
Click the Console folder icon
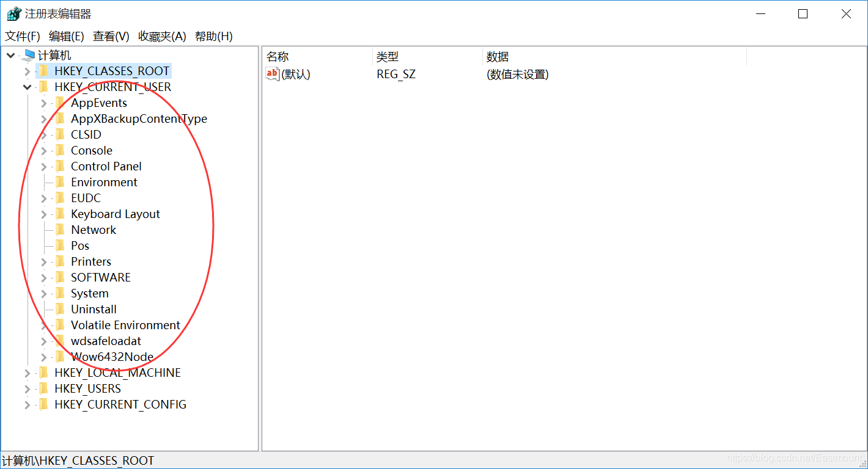pyautogui.click(x=61, y=150)
